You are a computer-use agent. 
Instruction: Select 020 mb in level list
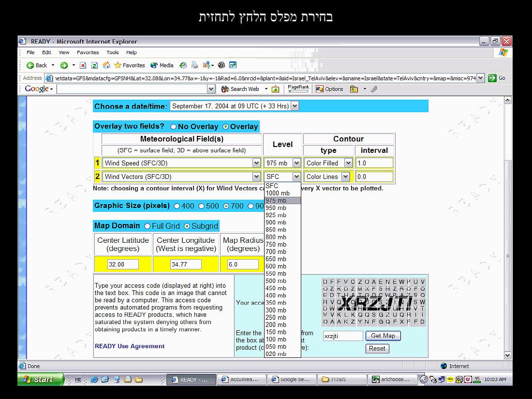pos(282,354)
